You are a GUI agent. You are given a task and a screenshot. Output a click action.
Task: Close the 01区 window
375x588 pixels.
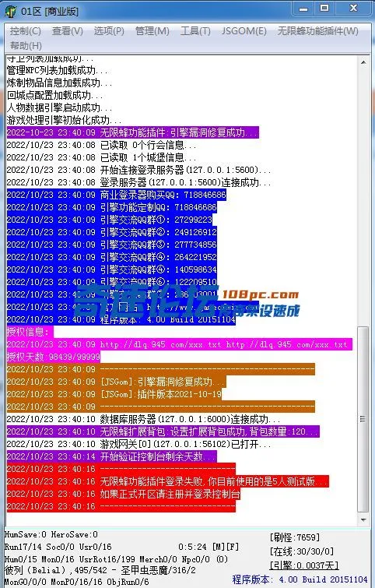[353, 9]
